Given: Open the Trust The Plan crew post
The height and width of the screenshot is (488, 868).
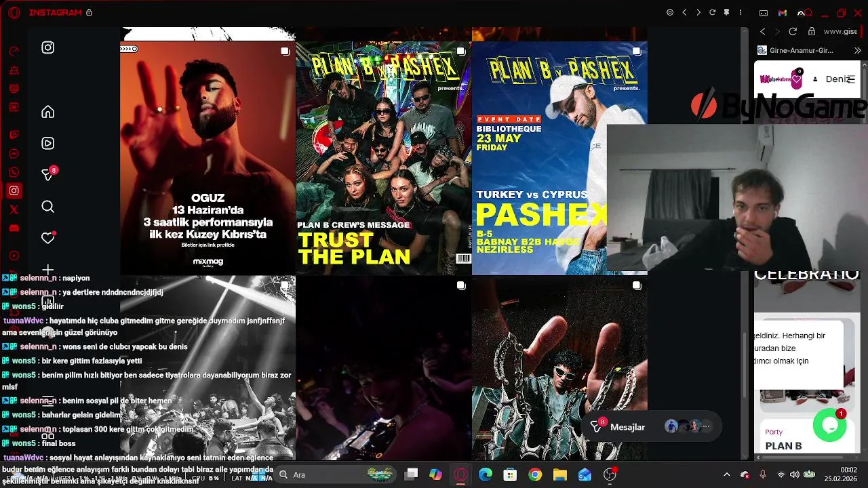Looking at the screenshot, I should pos(383,158).
